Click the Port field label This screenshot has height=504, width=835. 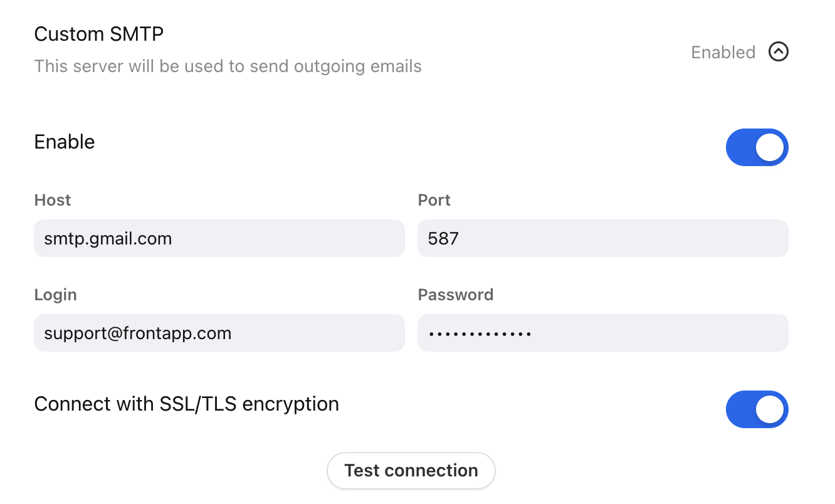tap(434, 200)
